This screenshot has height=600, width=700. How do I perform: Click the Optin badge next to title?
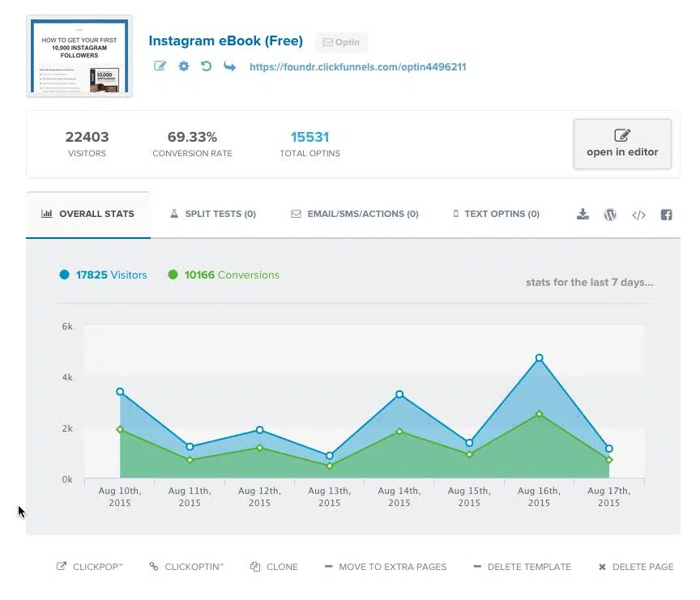coord(342,42)
